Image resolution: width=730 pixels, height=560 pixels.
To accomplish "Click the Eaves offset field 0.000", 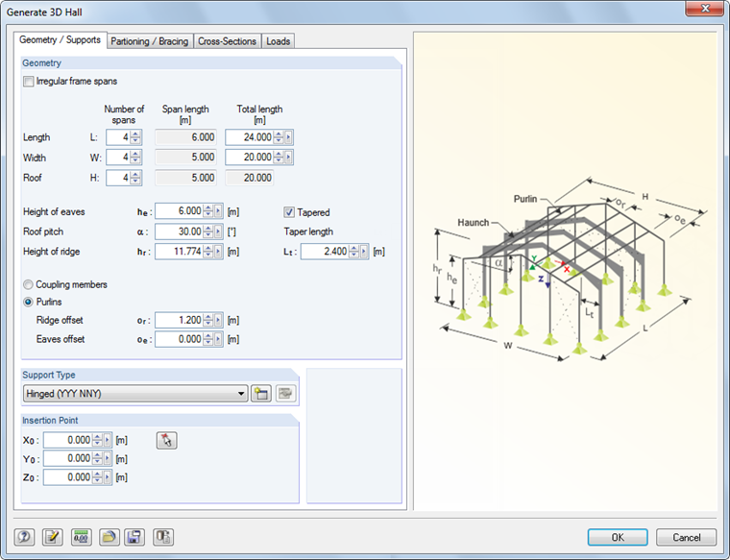I will [x=180, y=339].
